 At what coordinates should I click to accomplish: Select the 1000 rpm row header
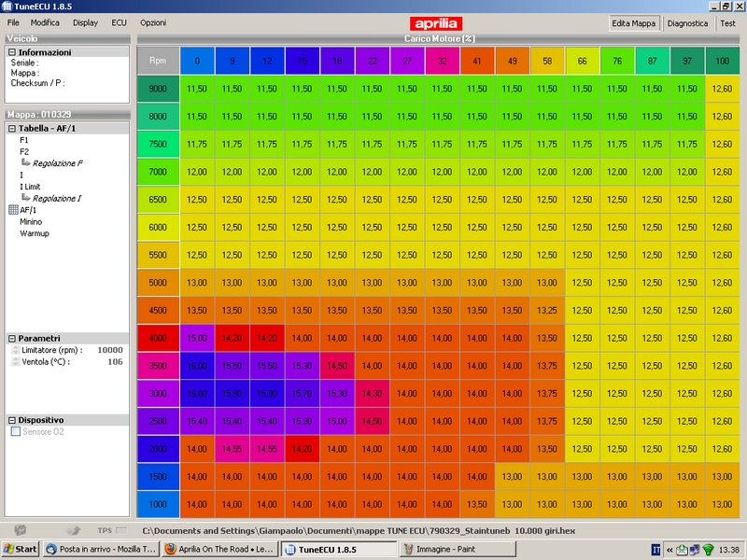tap(158, 504)
